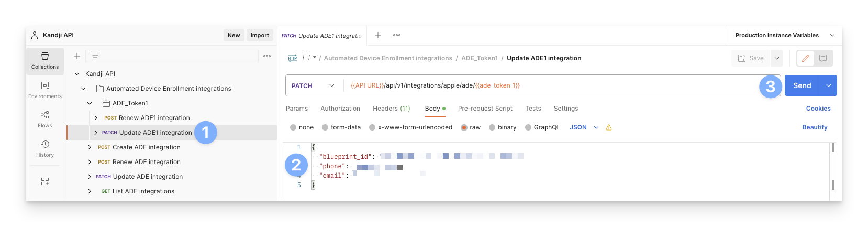The image size is (868, 227).
Task: Collapse the ADE_Token1 folder
Action: coord(90,103)
